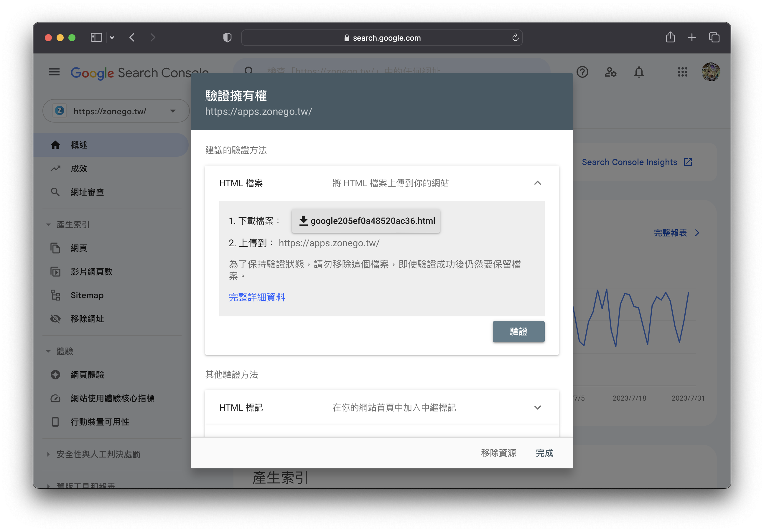Open the hamburger main menu
The image size is (764, 532).
click(54, 72)
